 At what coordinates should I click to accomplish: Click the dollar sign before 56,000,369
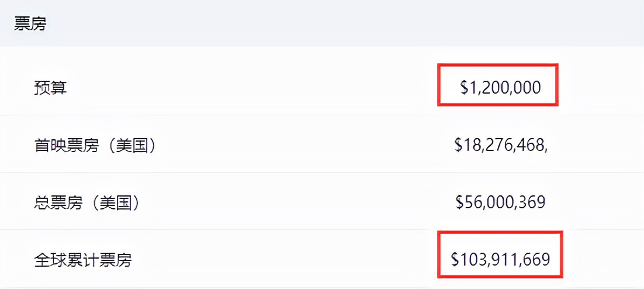tap(460, 202)
